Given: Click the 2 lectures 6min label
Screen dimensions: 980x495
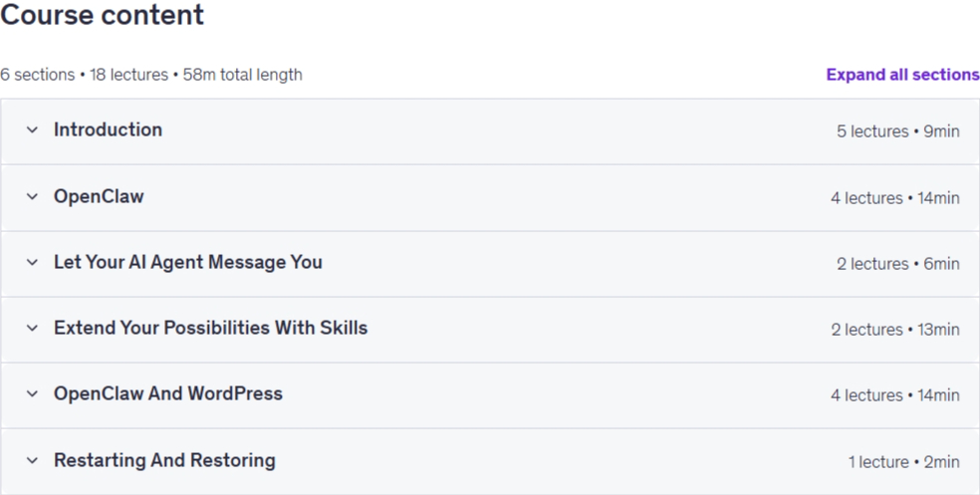Looking at the screenshot, I should pyautogui.click(x=898, y=264).
